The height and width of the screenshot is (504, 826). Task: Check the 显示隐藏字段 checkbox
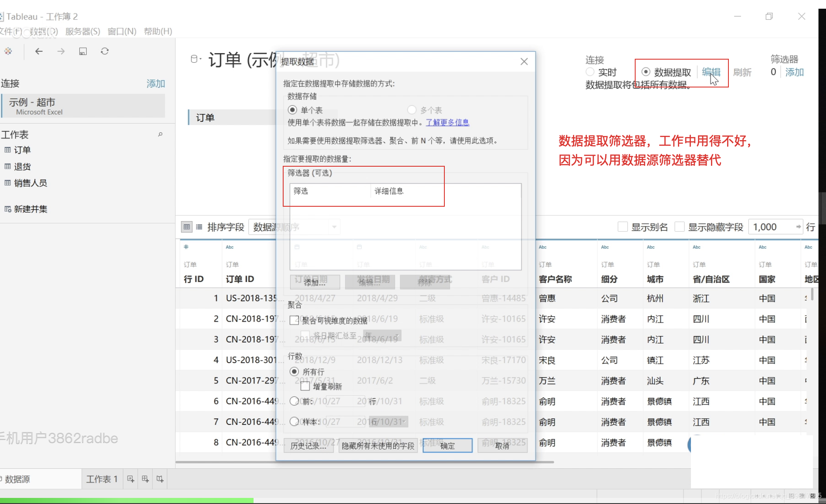point(679,227)
